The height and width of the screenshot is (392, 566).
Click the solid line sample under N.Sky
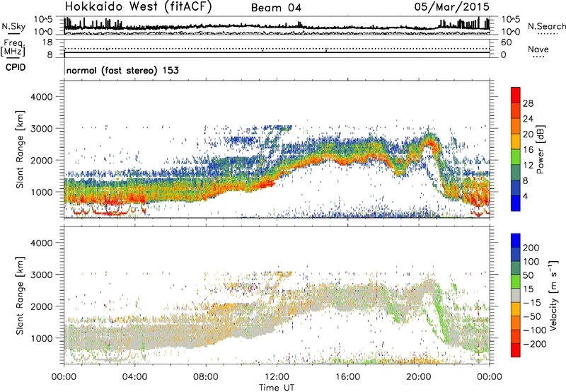(13, 33)
